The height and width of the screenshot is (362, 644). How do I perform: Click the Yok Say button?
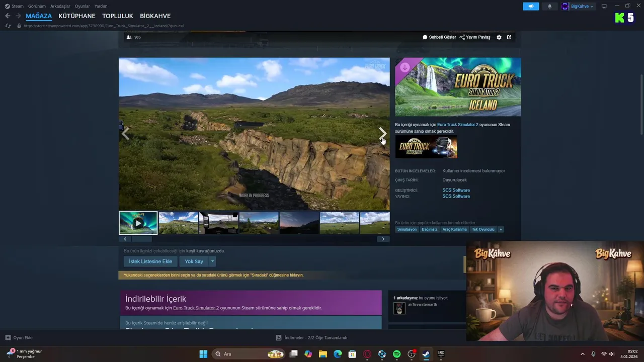[194, 261]
